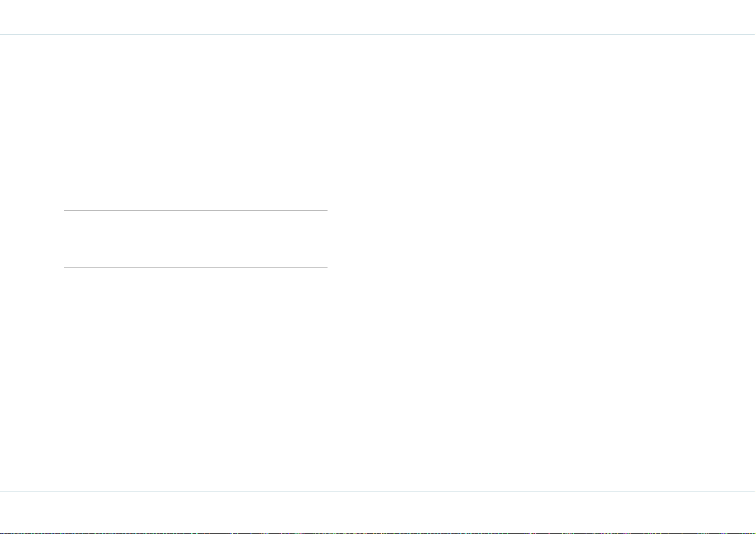Click the dark pixel strip along bottom edge
The image size is (756, 534).
(378, 533)
